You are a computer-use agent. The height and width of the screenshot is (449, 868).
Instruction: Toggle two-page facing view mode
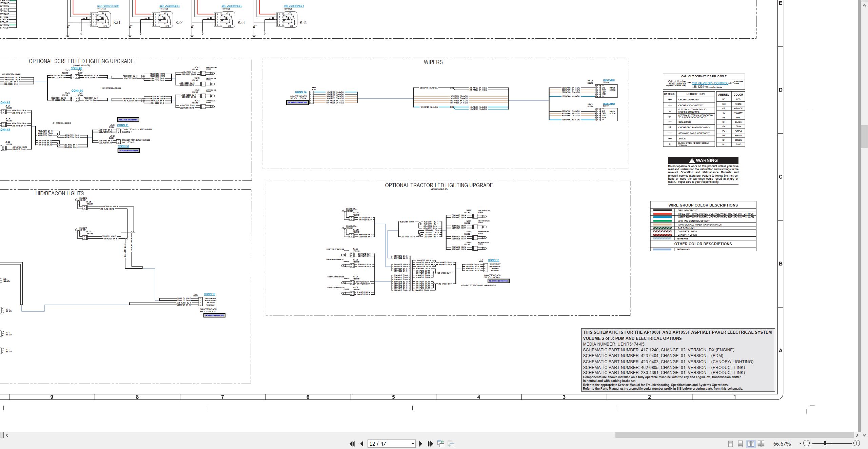point(751,444)
